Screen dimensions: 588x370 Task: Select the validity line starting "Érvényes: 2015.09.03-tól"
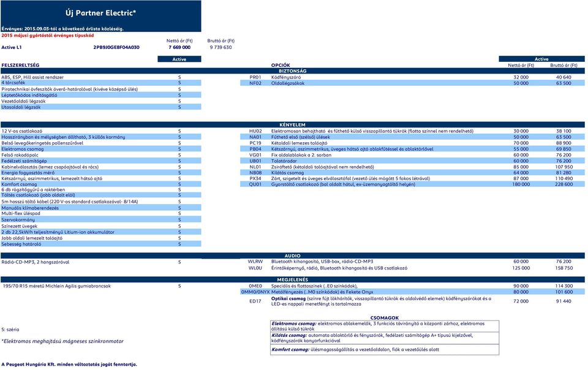(62, 29)
